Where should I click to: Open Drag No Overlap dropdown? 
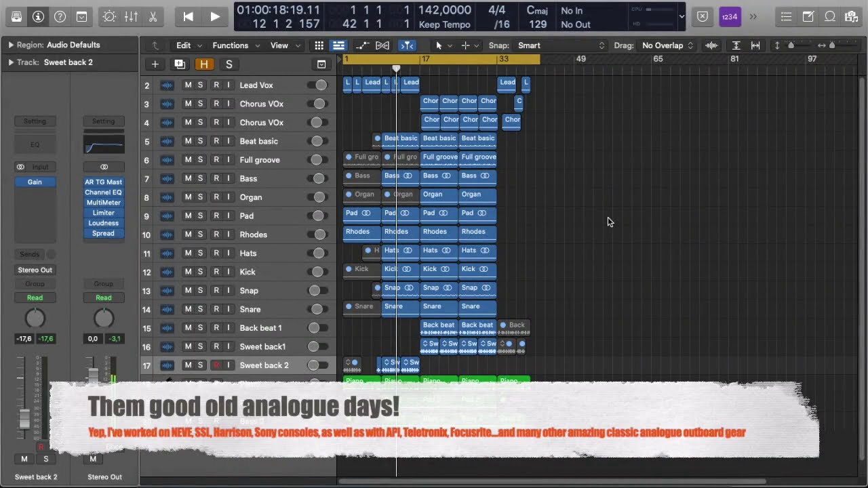click(x=667, y=45)
